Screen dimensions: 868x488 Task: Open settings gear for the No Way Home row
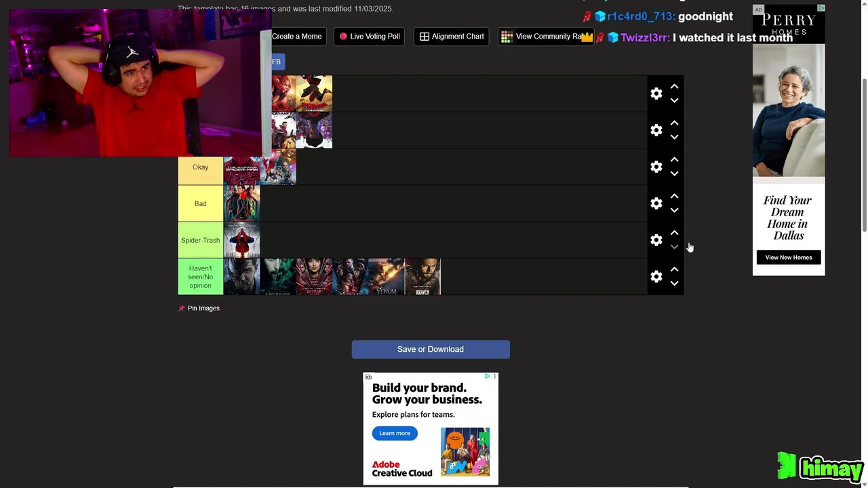(x=656, y=130)
